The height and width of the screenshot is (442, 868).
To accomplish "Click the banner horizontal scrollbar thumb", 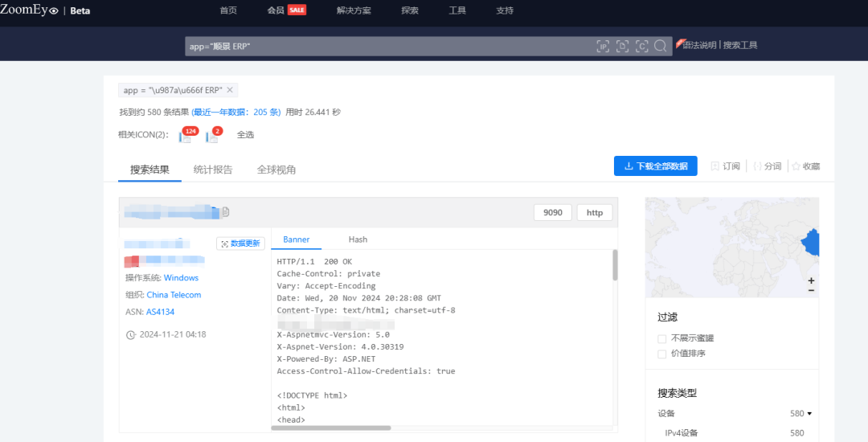I will point(331,428).
